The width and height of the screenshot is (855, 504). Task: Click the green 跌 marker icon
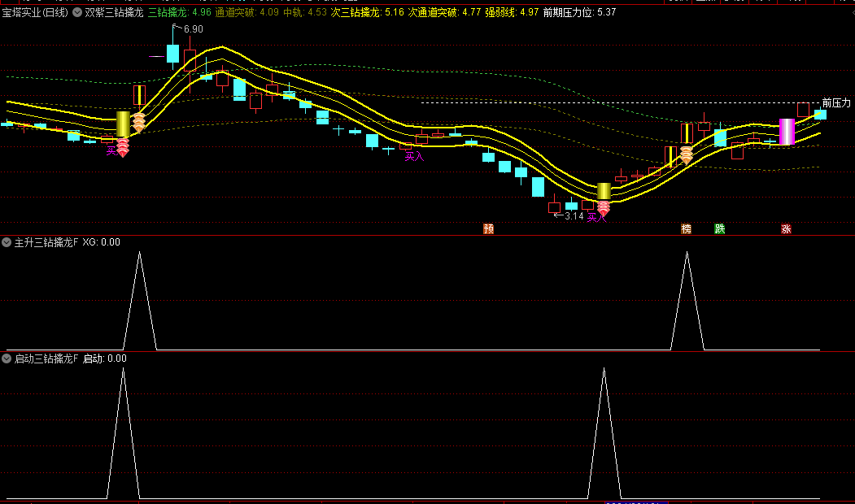click(x=720, y=229)
